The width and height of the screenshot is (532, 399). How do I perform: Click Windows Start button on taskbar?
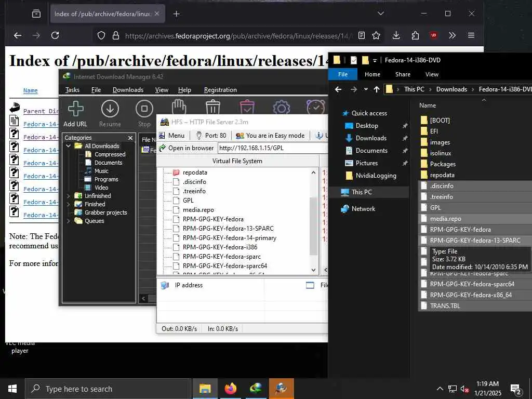click(12, 389)
